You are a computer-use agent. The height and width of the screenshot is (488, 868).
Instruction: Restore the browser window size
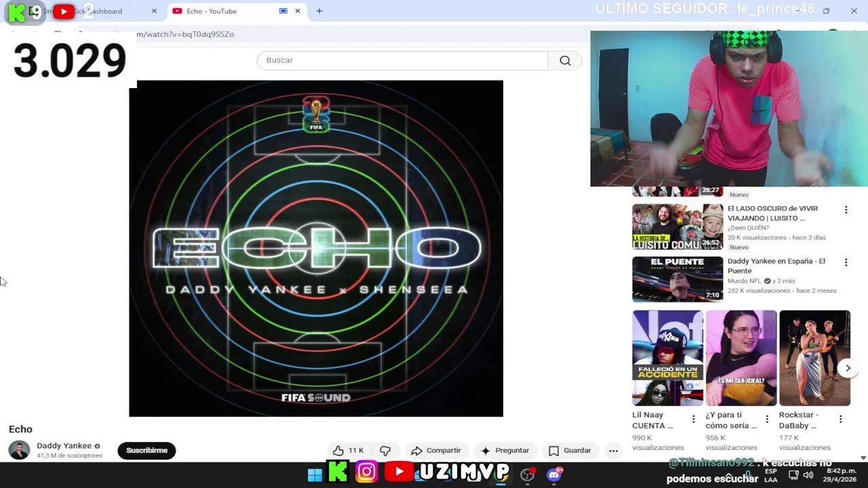[x=826, y=11]
